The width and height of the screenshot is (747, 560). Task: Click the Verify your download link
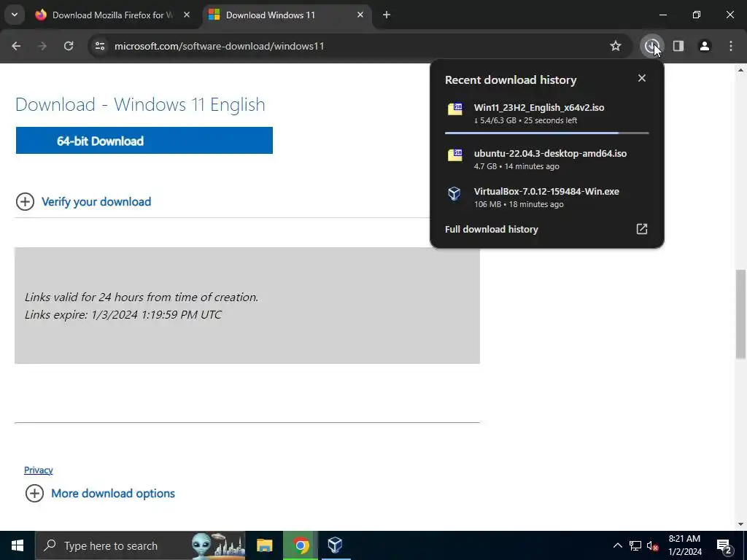96,202
